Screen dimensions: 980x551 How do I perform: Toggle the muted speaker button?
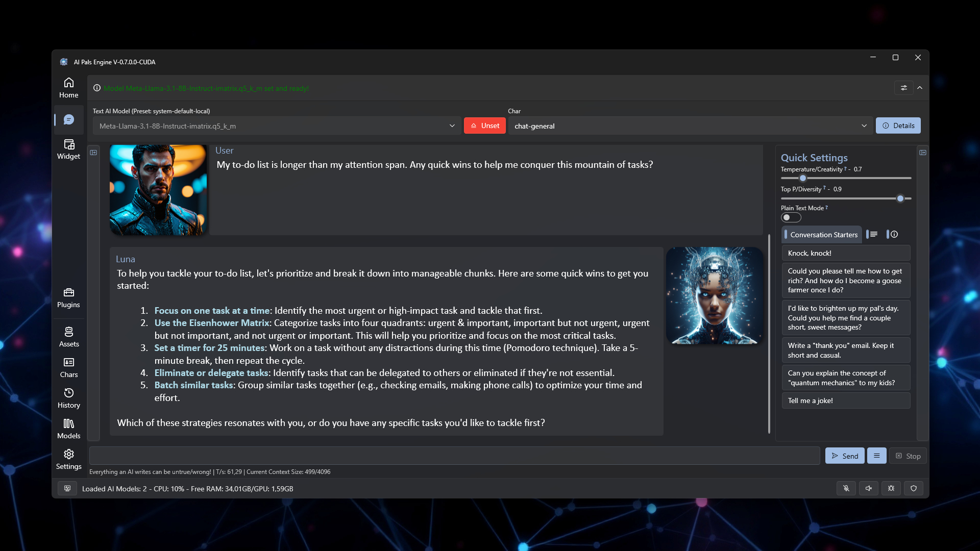[868, 488]
